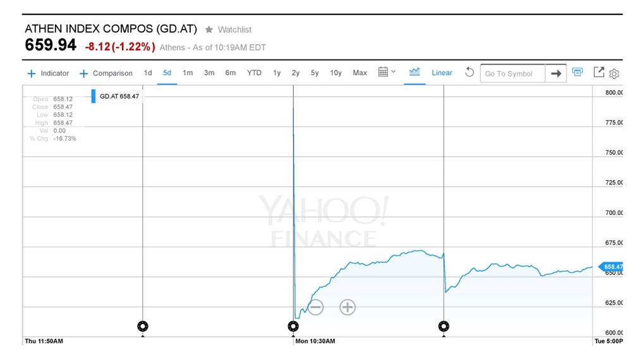Select the Max time range
This screenshot has height=362, width=644.
360,73
